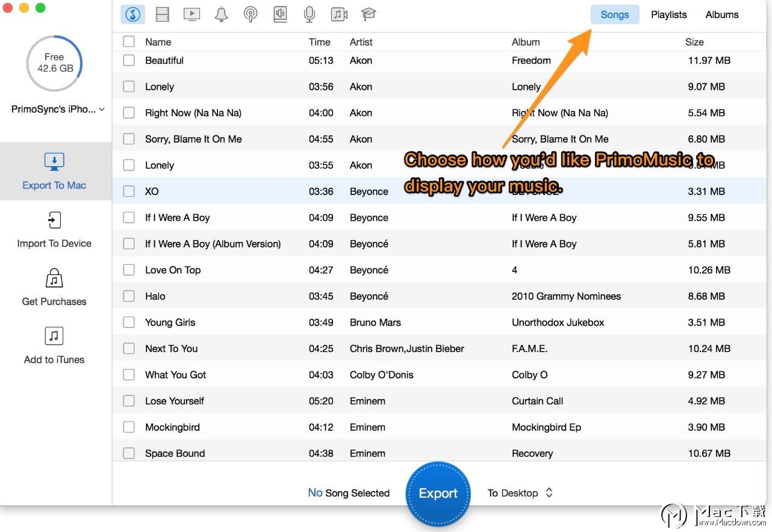Click the 05:20 time of Lose Yourself

(x=321, y=401)
